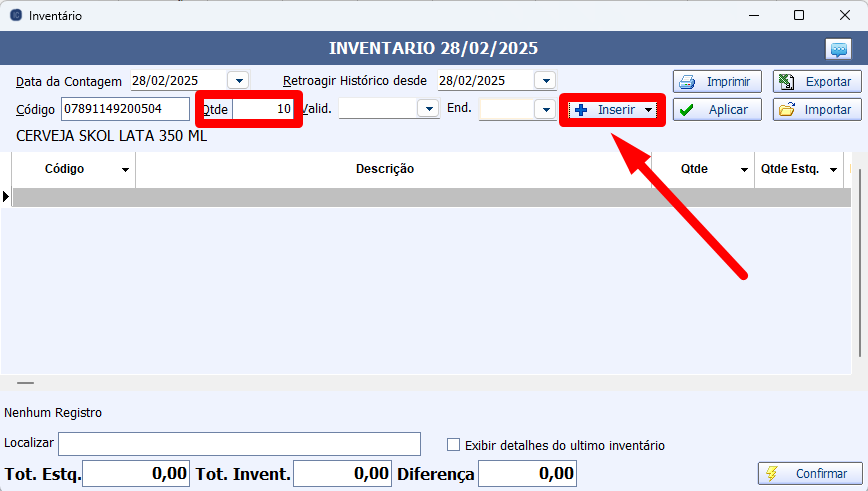The width and height of the screenshot is (868, 491).
Task: Click the Qtde quantity input field
Action: point(262,109)
